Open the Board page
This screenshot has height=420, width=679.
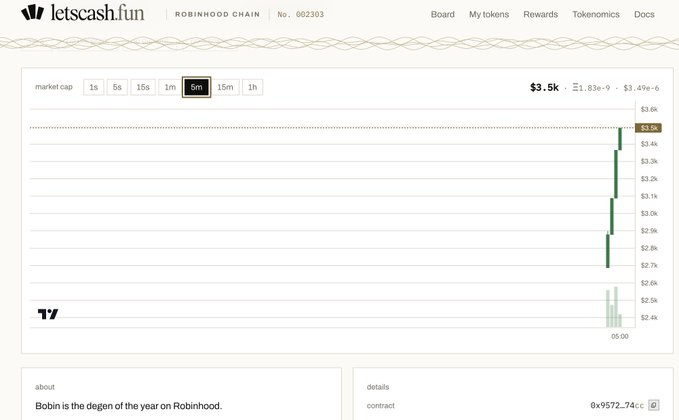[x=443, y=14]
